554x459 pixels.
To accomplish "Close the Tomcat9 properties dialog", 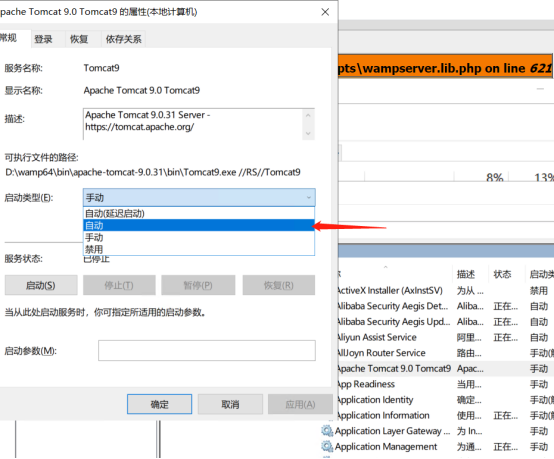I will point(325,12).
